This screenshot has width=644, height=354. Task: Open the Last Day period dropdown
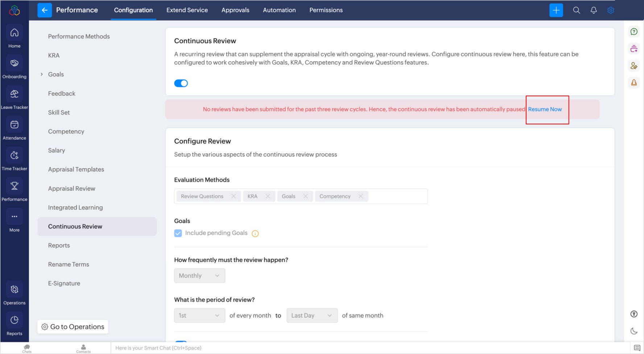pyautogui.click(x=312, y=316)
